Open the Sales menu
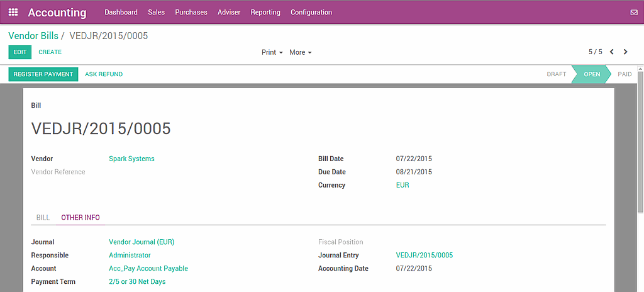 [x=156, y=13]
